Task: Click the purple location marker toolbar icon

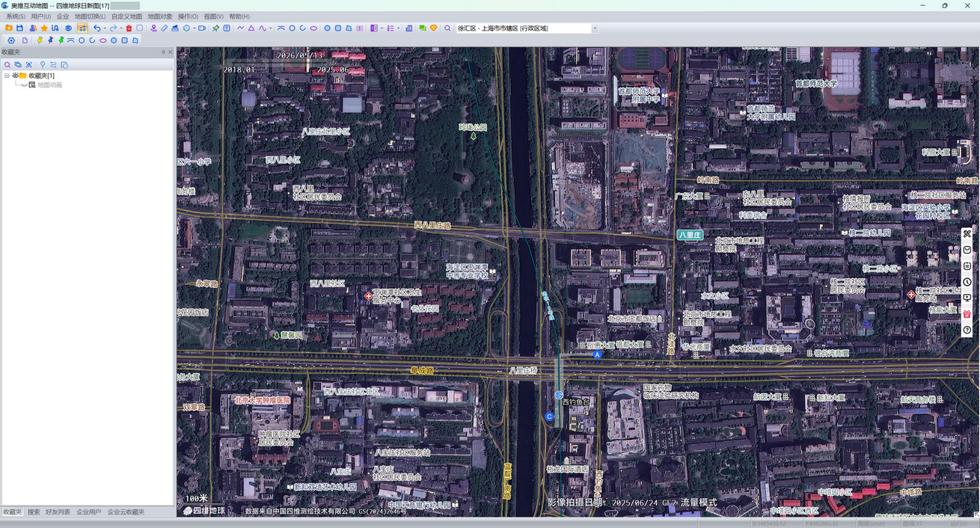Action: [x=153, y=28]
